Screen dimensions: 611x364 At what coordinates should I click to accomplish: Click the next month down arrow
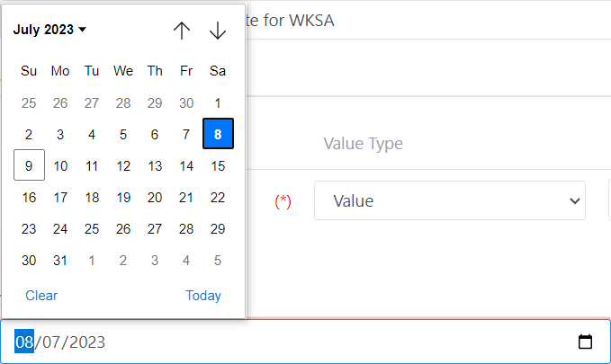[x=218, y=31]
